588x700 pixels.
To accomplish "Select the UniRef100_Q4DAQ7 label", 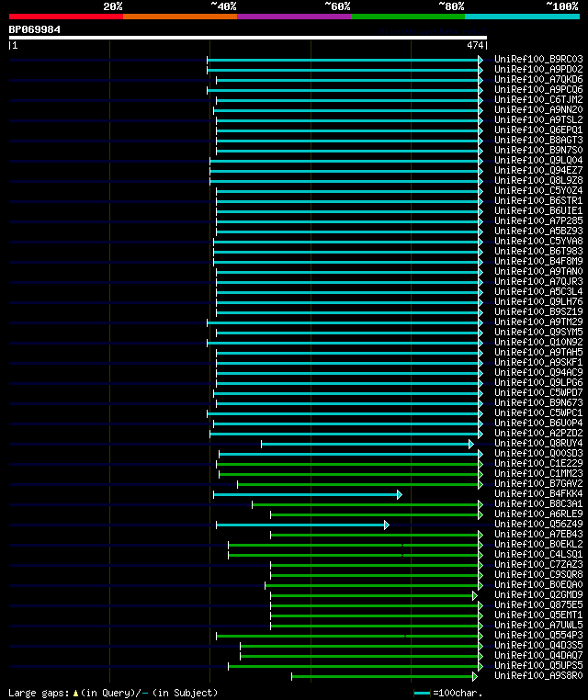I will tap(538, 655).
